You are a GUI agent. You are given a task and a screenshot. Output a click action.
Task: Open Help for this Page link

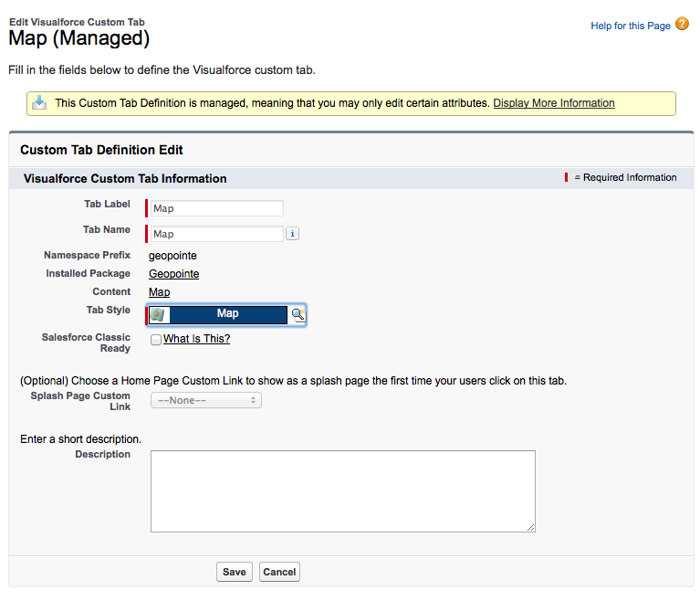click(x=631, y=26)
